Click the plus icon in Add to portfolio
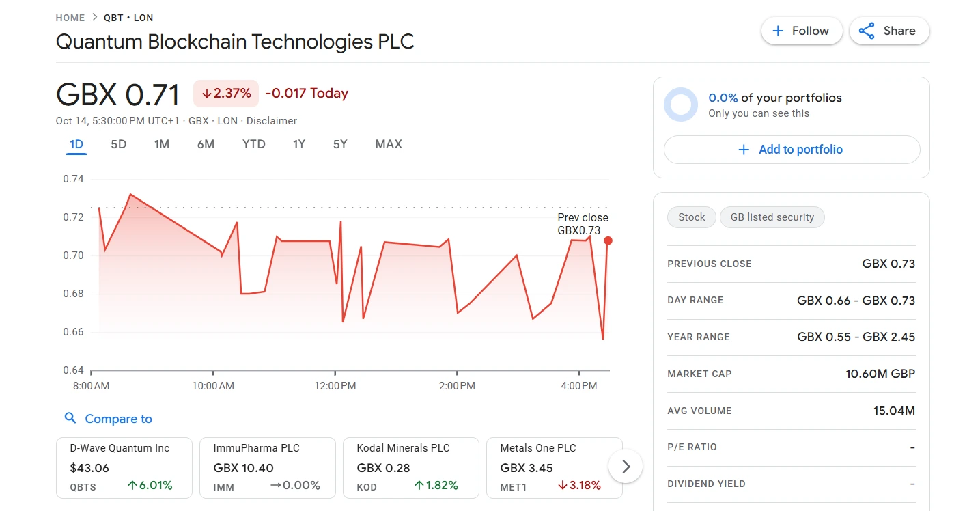 744,150
